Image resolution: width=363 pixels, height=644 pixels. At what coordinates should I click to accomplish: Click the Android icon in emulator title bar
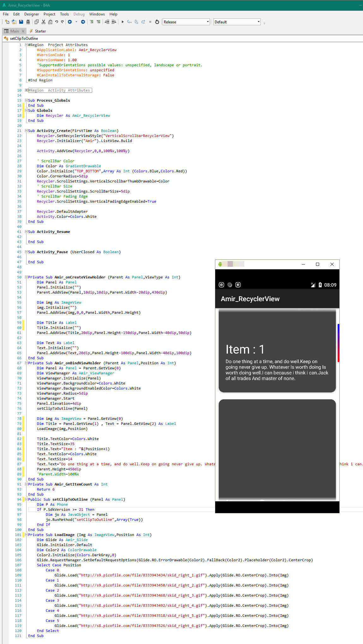[x=220, y=264]
